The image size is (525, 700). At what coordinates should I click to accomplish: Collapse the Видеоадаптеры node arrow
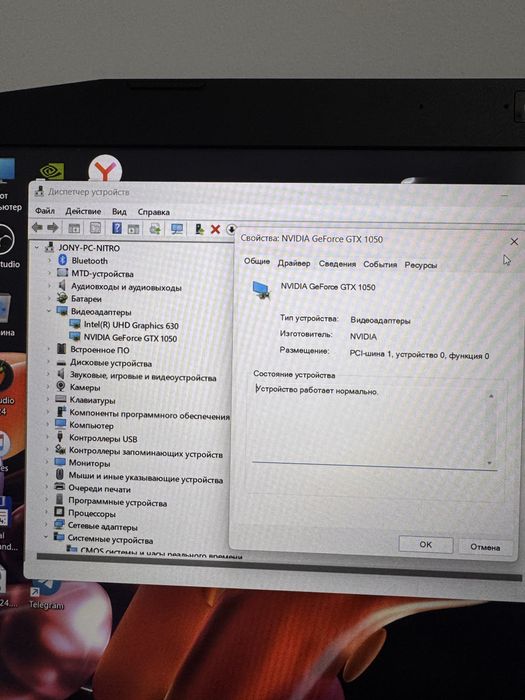coord(49,311)
